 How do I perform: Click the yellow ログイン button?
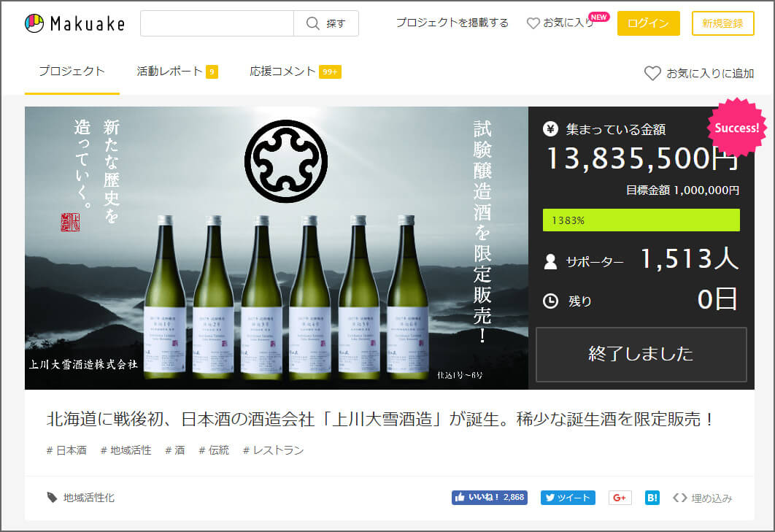coord(648,23)
